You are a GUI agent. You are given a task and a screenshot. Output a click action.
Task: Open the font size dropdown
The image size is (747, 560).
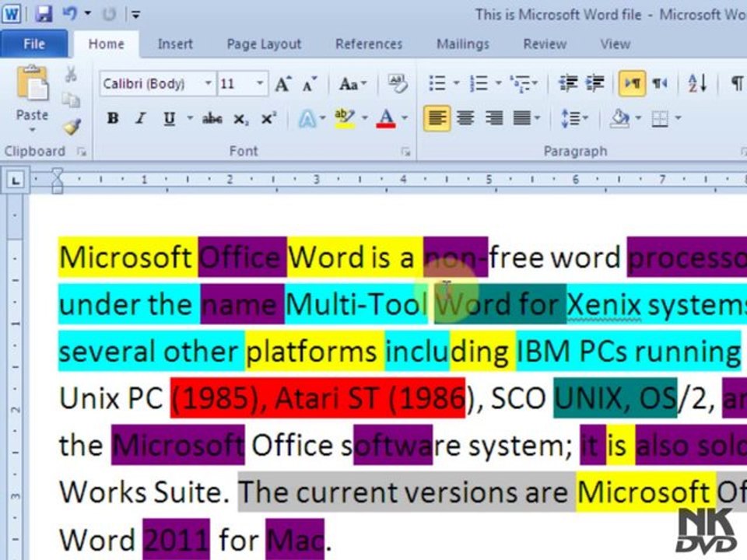[x=260, y=83]
